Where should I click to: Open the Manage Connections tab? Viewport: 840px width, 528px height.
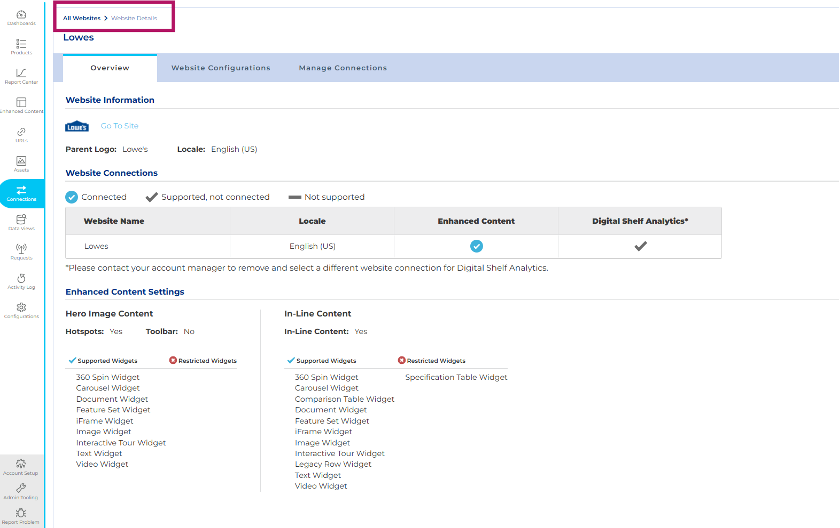click(x=343, y=68)
